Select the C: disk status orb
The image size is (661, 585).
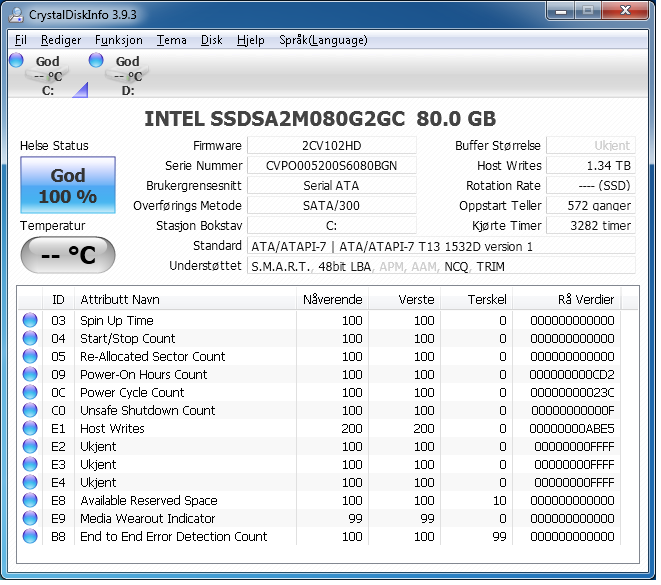click(16, 60)
